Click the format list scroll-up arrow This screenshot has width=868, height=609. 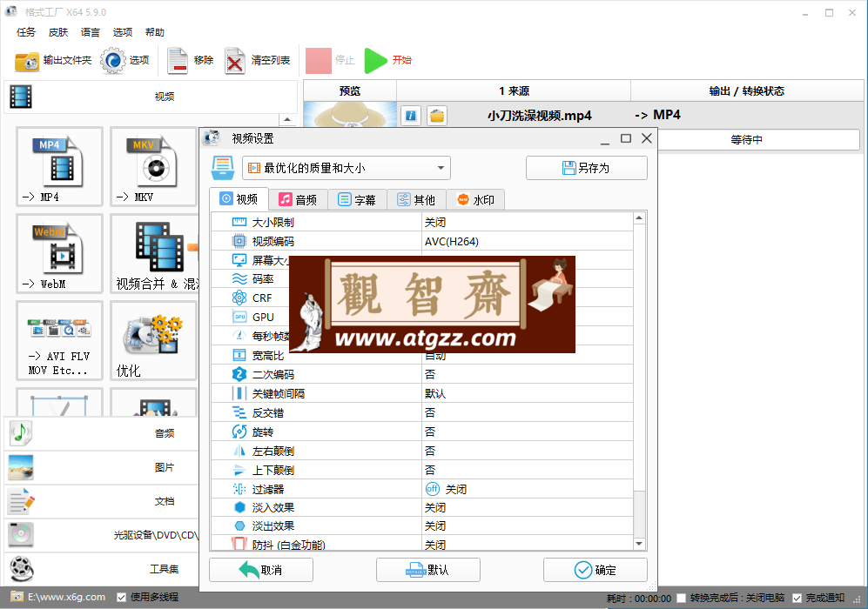pos(286,119)
